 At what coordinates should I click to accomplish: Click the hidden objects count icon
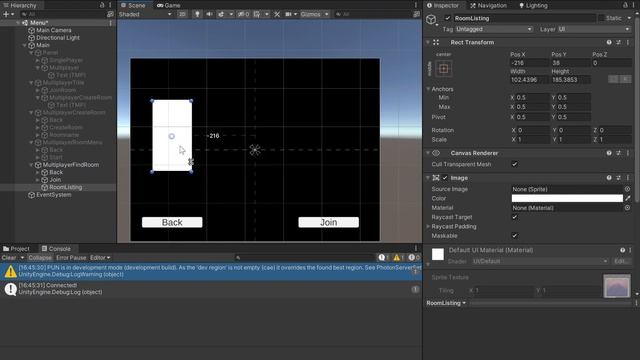click(x=244, y=14)
